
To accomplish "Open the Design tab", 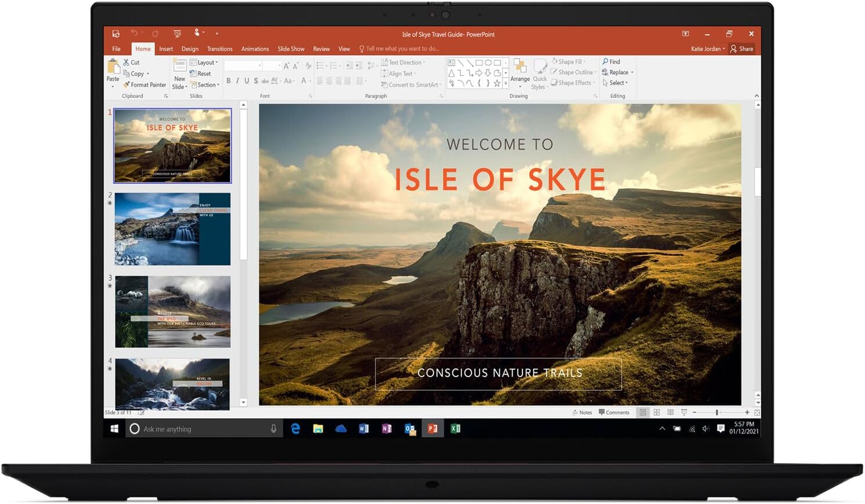I will (x=190, y=49).
